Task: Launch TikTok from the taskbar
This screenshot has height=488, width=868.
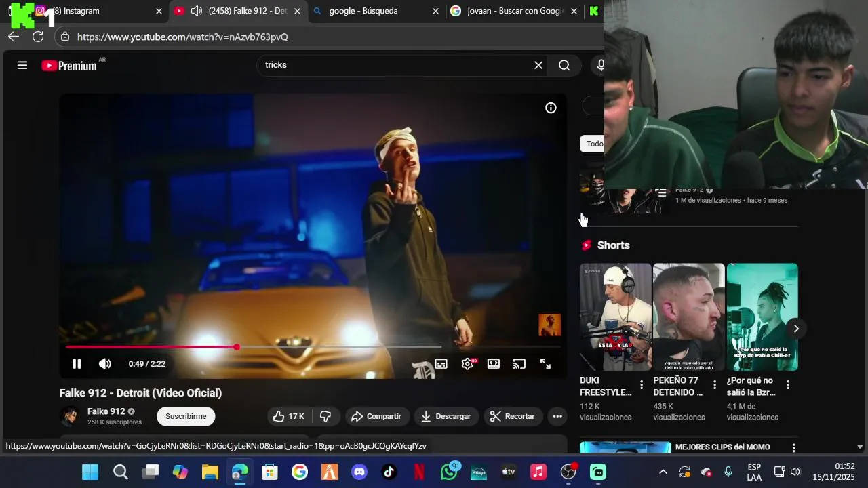Action: (389, 472)
